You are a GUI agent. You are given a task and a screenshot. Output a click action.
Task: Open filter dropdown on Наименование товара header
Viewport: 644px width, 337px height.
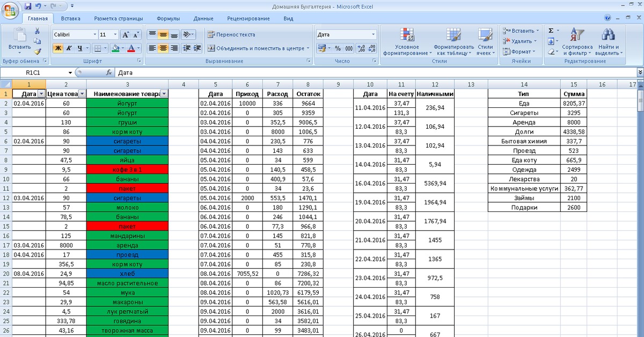click(164, 94)
